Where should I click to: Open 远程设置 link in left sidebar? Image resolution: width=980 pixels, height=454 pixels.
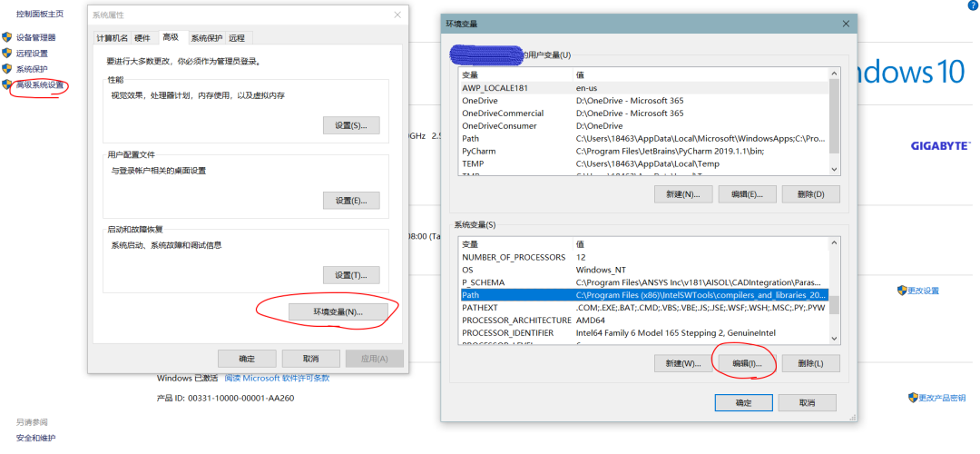click(32, 54)
